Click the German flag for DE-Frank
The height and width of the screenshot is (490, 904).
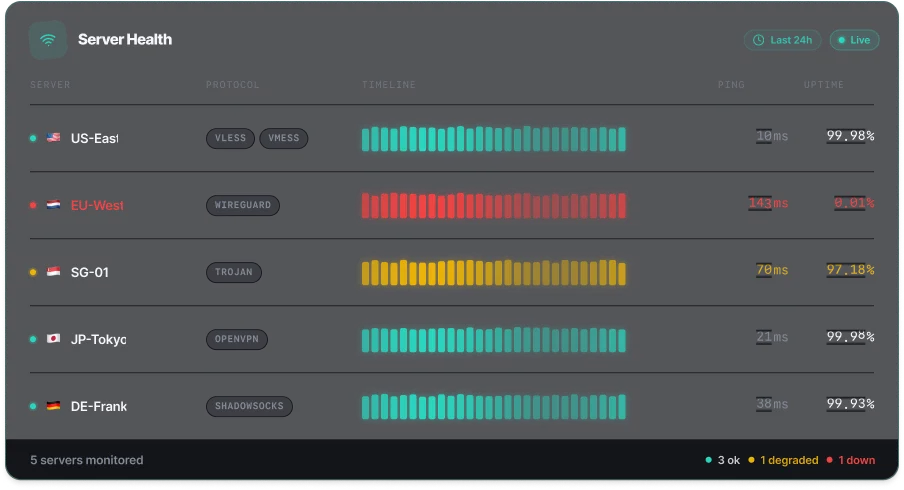tap(54, 406)
